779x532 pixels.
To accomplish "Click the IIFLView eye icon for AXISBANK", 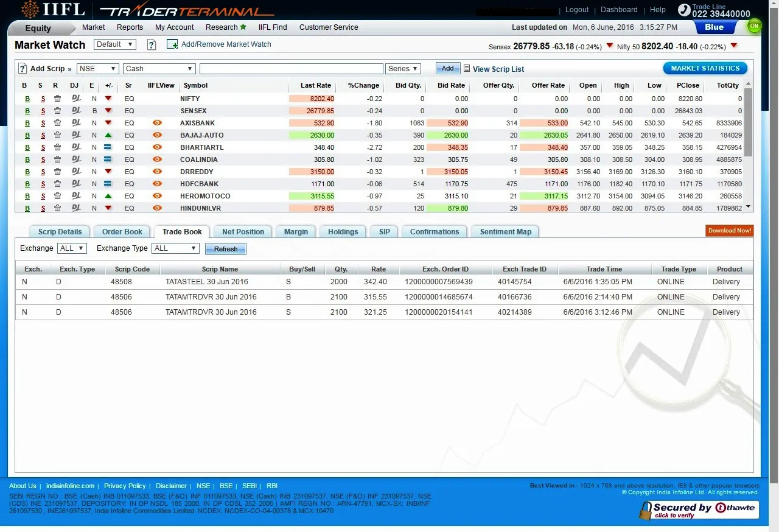I will click(157, 123).
